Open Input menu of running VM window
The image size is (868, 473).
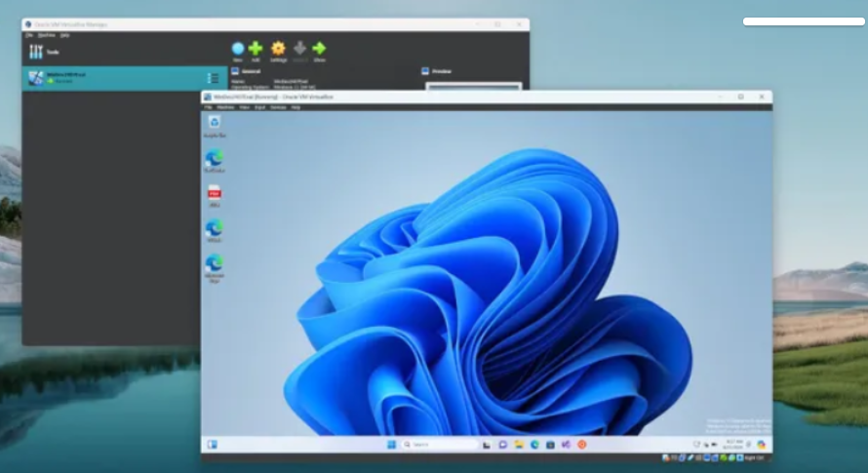pyautogui.click(x=259, y=107)
